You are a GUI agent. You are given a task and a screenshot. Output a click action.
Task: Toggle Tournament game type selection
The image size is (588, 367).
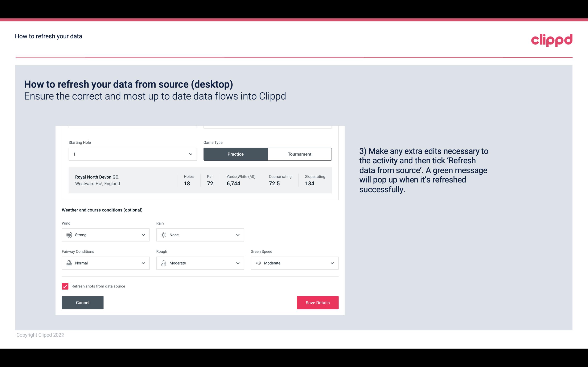point(299,154)
